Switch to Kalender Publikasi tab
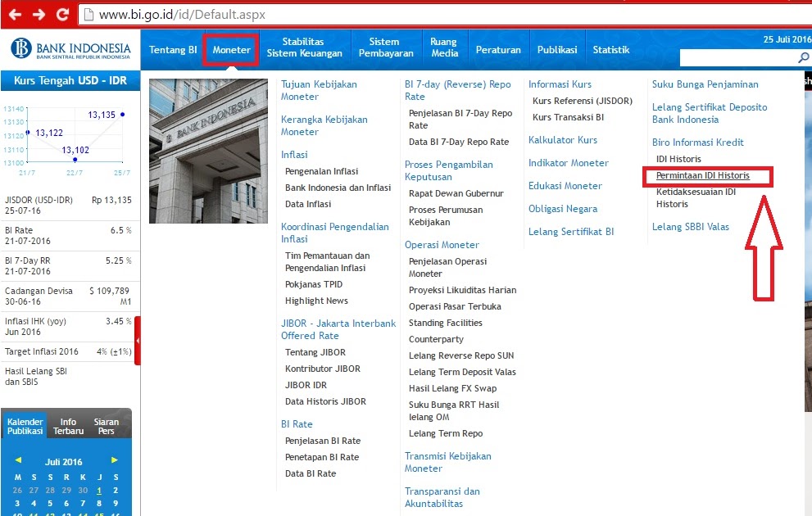Viewport: 812px width, 516px height. 25,426
